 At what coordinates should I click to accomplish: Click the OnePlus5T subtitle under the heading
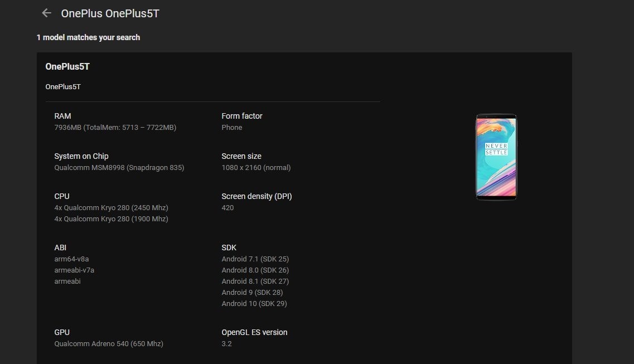click(63, 87)
